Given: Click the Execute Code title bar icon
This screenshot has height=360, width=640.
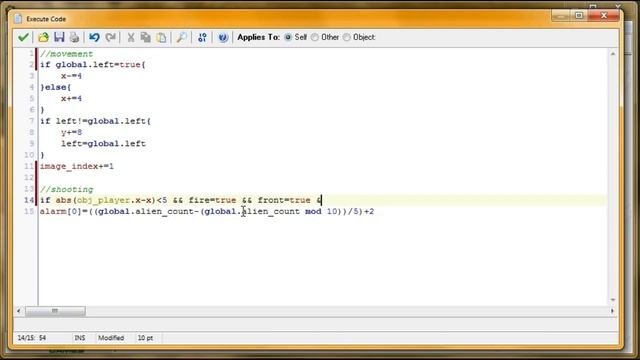Looking at the screenshot, I should click(x=18, y=19).
